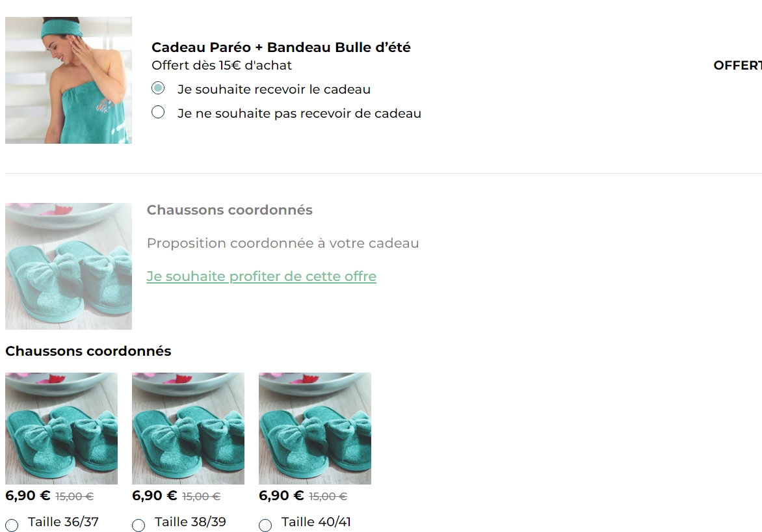Select slipper size Taille 36/37 radio
The image size is (762, 532).
12,525
